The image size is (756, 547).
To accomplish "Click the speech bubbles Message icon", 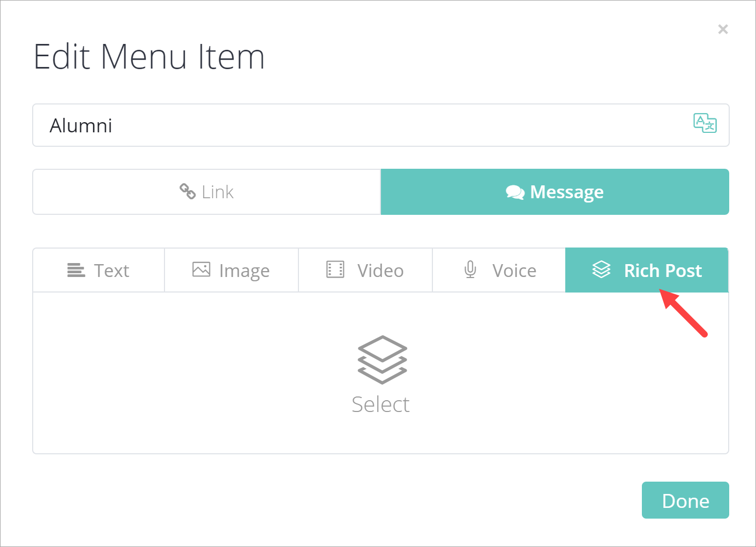I will pos(515,192).
